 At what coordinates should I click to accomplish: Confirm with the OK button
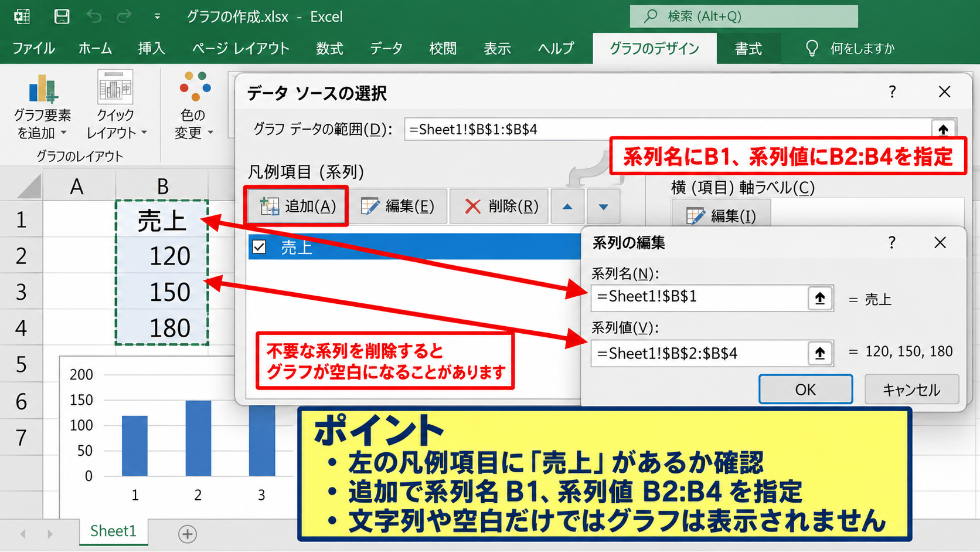[806, 390]
